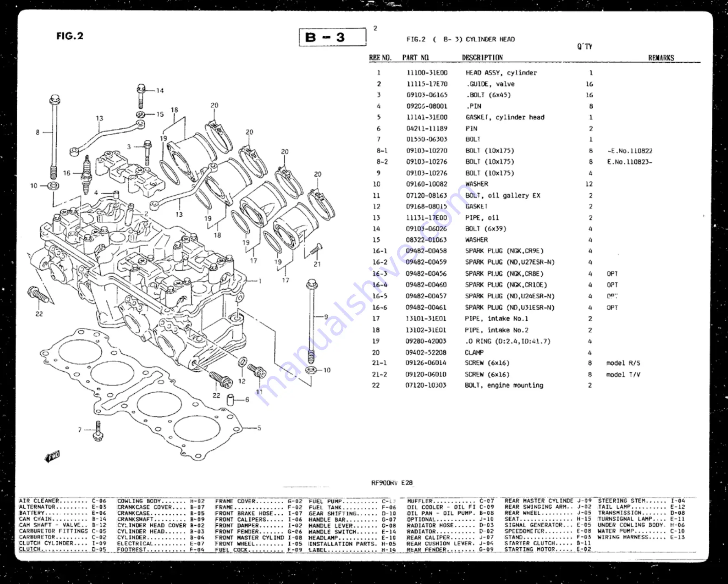Select index entry "SEAT" H-15
728x584 pixels.
coord(548,519)
